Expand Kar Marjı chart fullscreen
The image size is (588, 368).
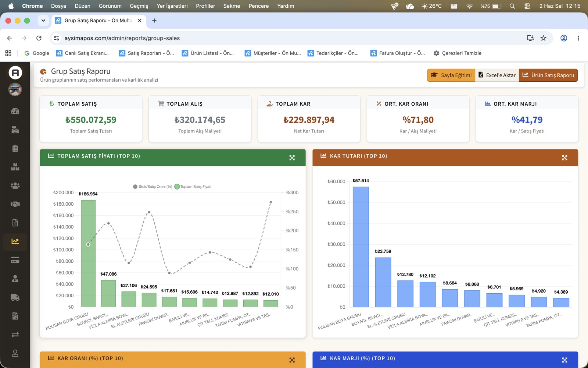[565, 360]
